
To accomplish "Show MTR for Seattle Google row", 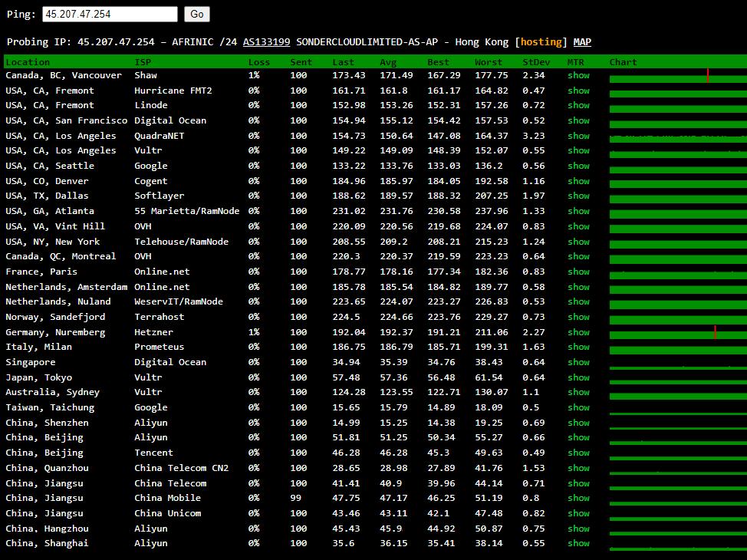I will (x=578, y=166).
